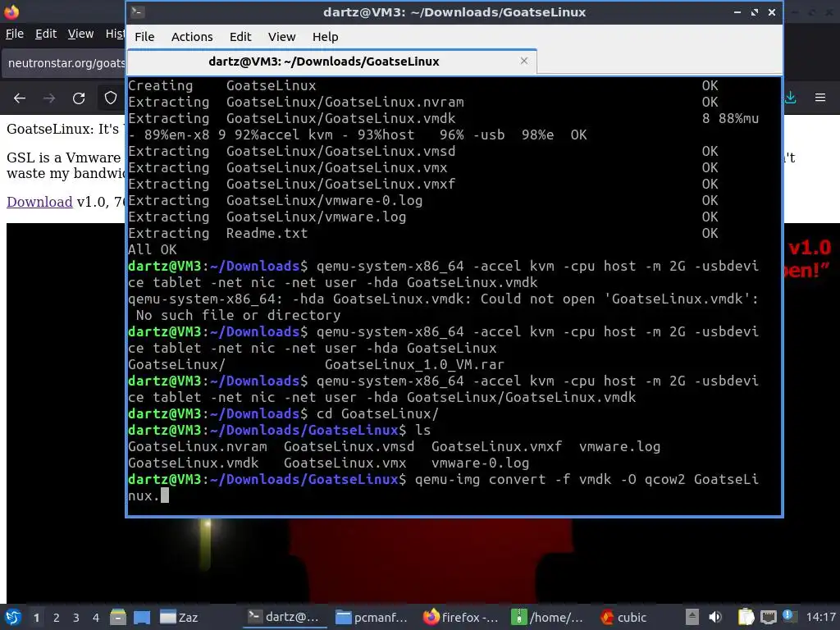The width and height of the screenshot is (840, 630).
Task: Click the 'qemu-img convert' command line in the terminal
Action: click(x=444, y=487)
